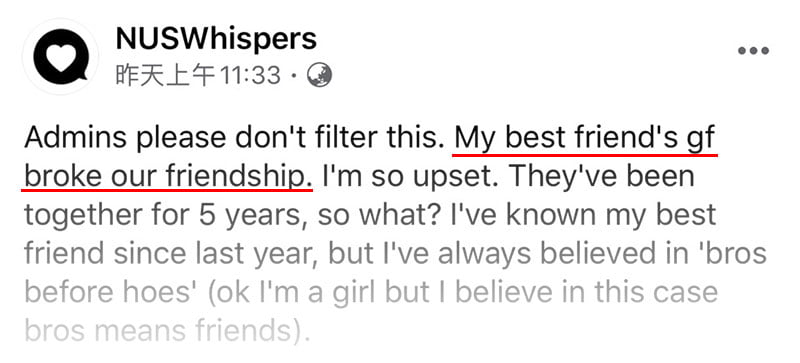800x363 pixels.
Task: Click the "11:33" time portion of the timestamp
Action: click(249, 76)
